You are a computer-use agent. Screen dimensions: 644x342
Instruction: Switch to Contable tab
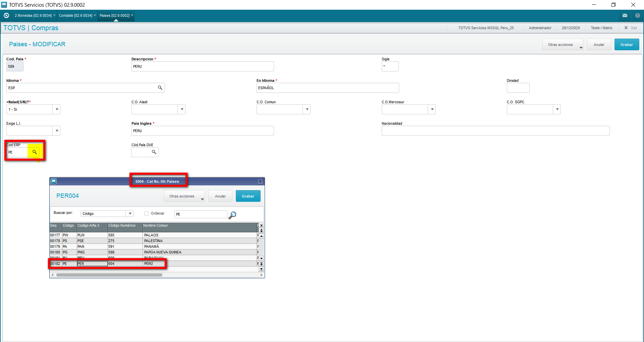coord(75,15)
